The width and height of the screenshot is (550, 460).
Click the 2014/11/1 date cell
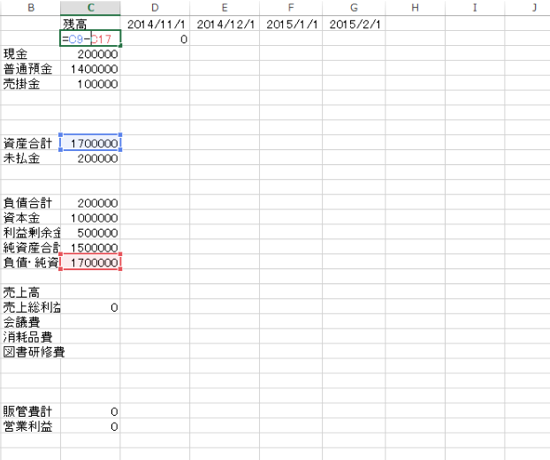155,24
